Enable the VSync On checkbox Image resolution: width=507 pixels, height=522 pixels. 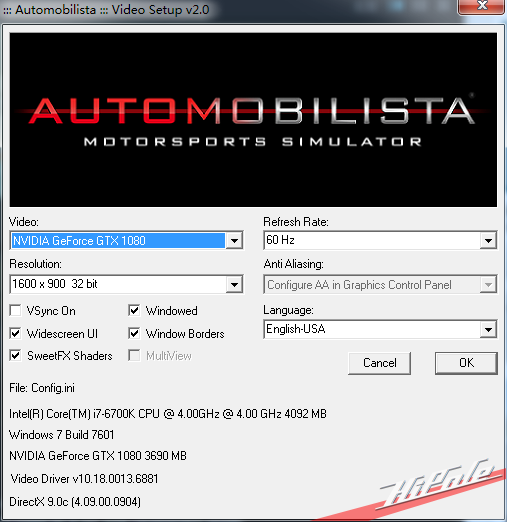pos(16,310)
